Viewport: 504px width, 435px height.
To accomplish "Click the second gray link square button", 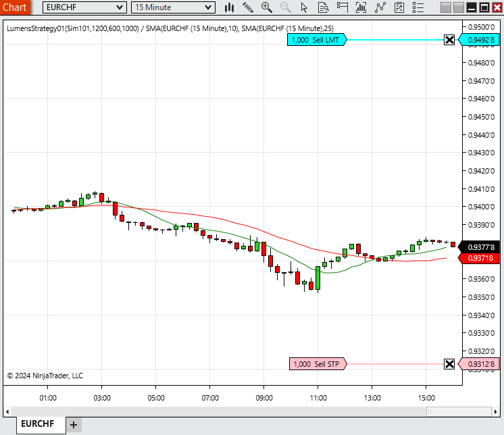I will [459, 7].
